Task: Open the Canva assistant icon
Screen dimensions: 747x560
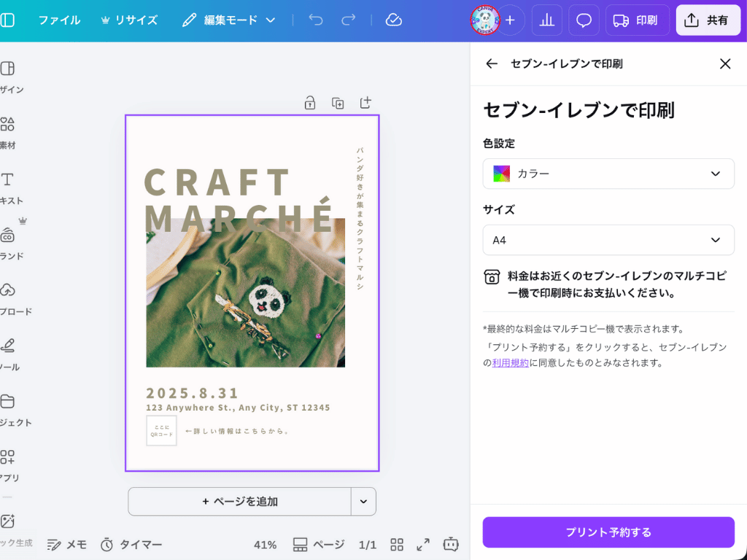Action: pos(450,544)
